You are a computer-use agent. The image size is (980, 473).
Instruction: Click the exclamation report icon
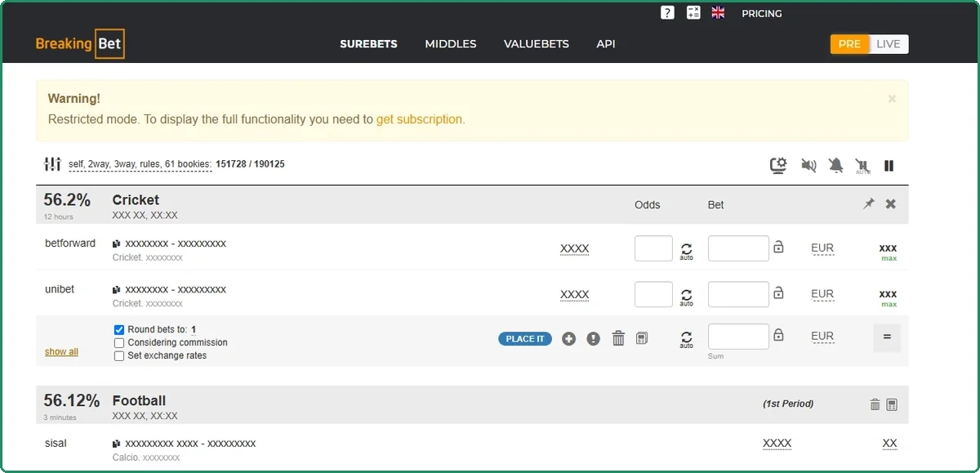click(593, 338)
